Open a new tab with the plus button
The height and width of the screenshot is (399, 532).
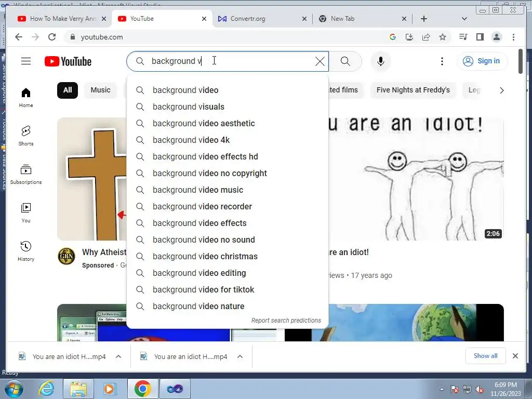point(424,19)
